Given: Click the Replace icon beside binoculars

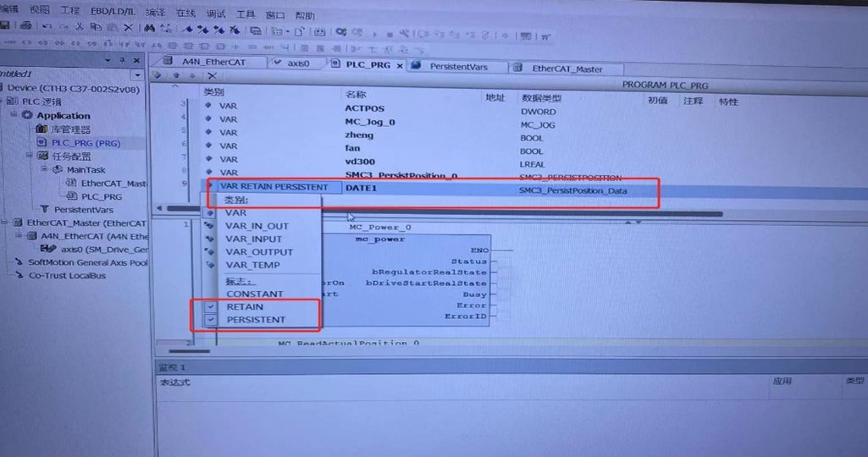Looking at the screenshot, I should (x=165, y=28).
